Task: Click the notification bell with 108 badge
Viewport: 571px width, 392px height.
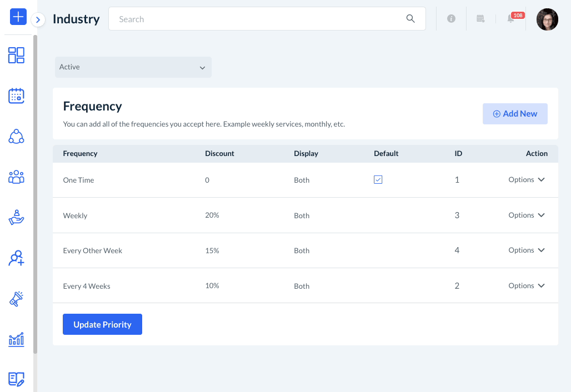Action: [x=510, y=19]
